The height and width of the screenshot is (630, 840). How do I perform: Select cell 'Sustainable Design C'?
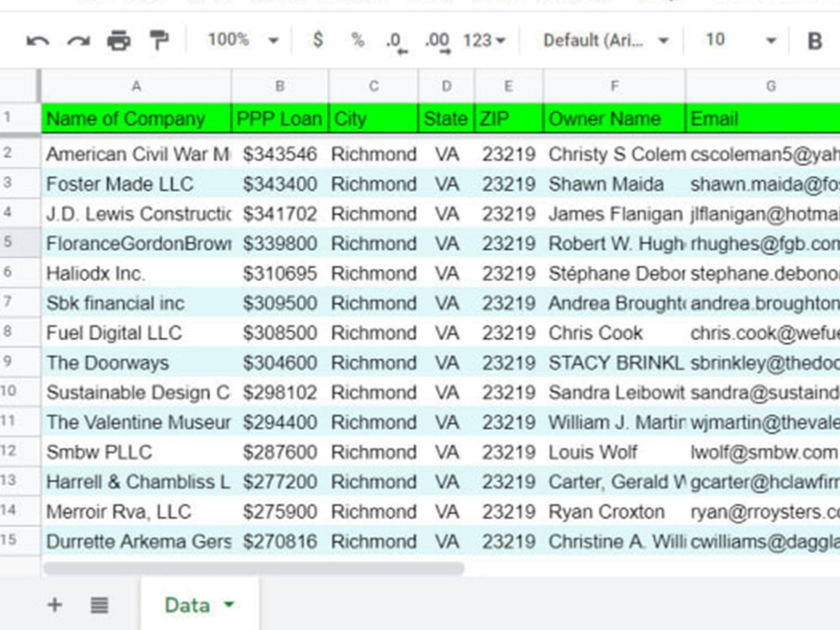click(x=137, y=392)
